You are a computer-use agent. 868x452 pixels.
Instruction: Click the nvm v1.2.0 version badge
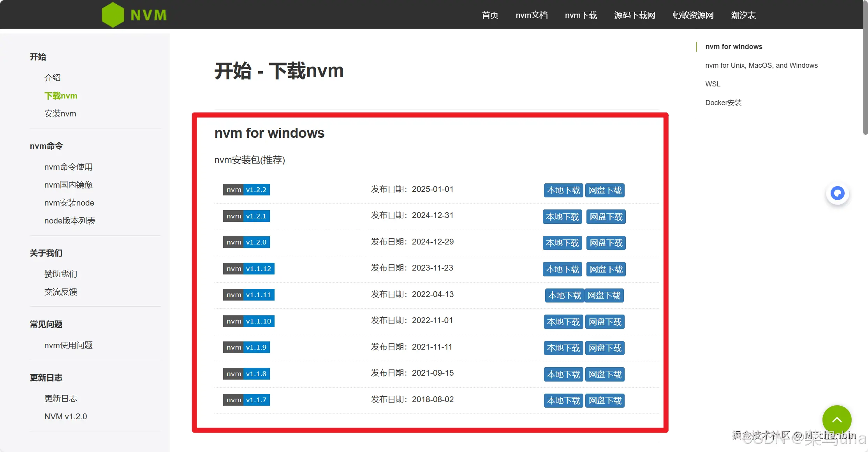click(246, 242)
